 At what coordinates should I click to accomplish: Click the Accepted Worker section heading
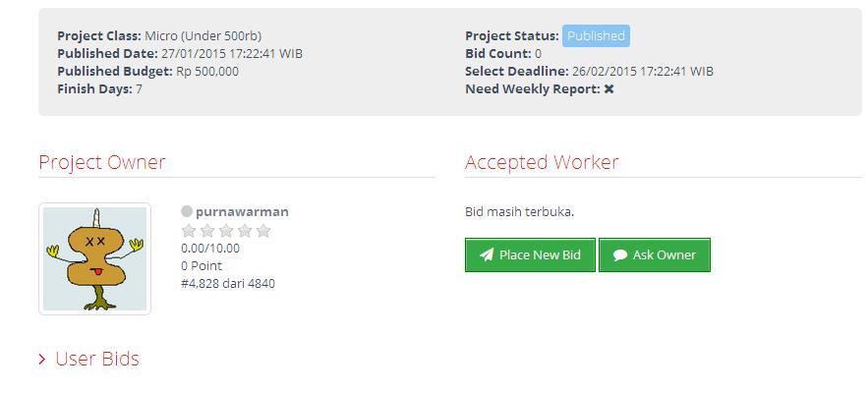542,162
